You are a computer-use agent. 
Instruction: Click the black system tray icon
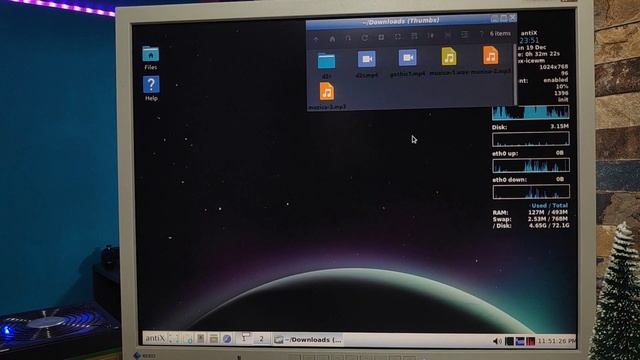[x=509, y=341]
